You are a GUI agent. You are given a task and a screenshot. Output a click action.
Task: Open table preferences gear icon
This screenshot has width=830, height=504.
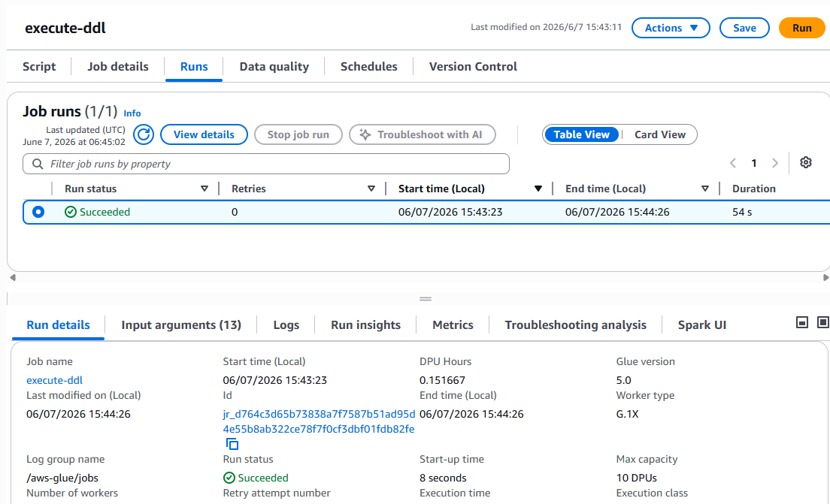pyautogui.click(x=806, y=162)
